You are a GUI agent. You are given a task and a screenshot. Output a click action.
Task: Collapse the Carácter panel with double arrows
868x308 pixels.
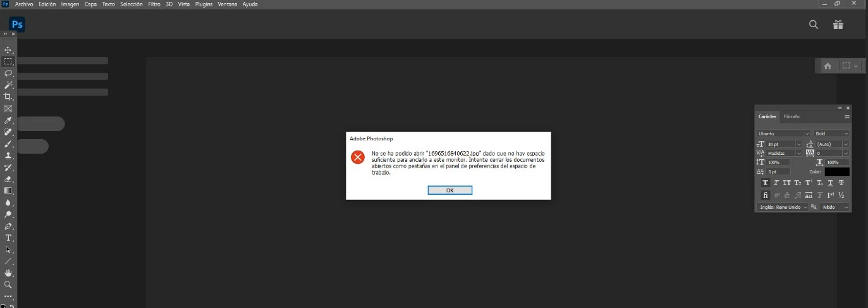tap(840, 108)
